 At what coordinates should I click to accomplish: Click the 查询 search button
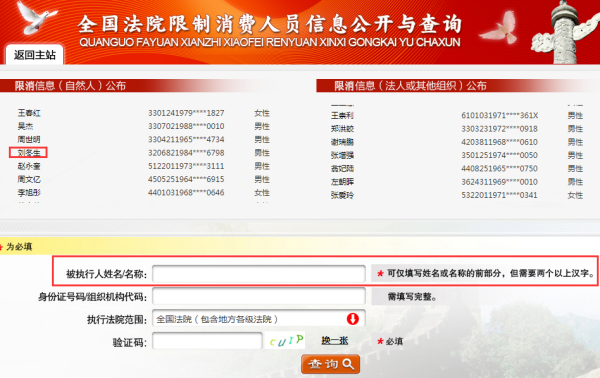tap(331, 364)
